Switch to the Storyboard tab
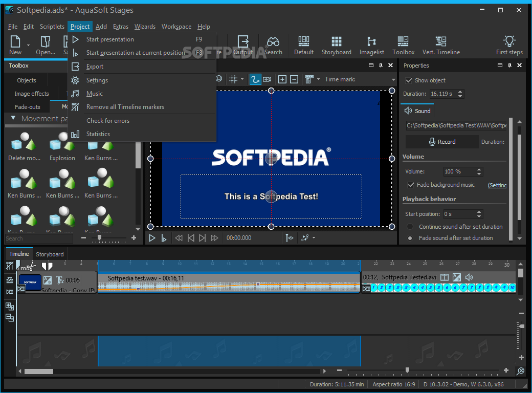 pyautogui.click(x=50, y=254)
